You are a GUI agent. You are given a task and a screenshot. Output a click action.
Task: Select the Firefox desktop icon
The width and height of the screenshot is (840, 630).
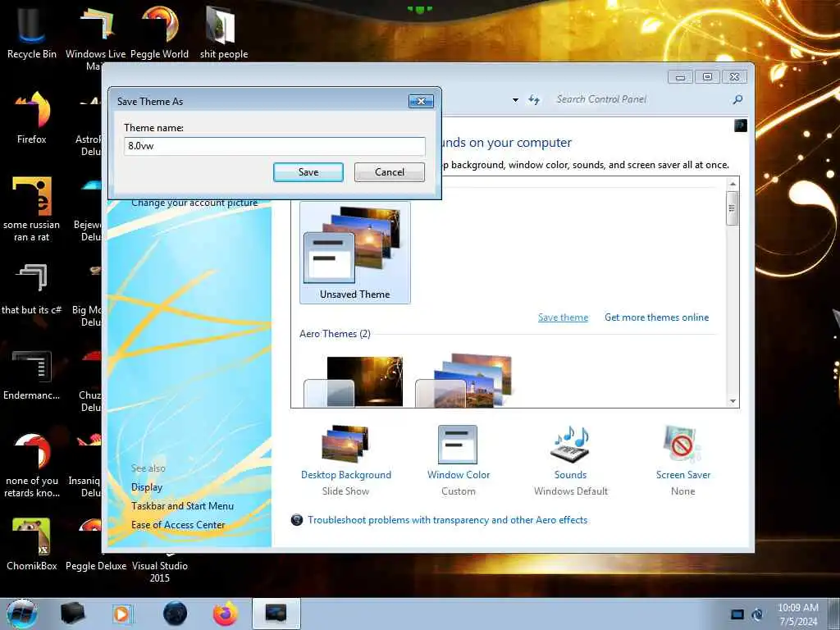click(x=32, y=118)
